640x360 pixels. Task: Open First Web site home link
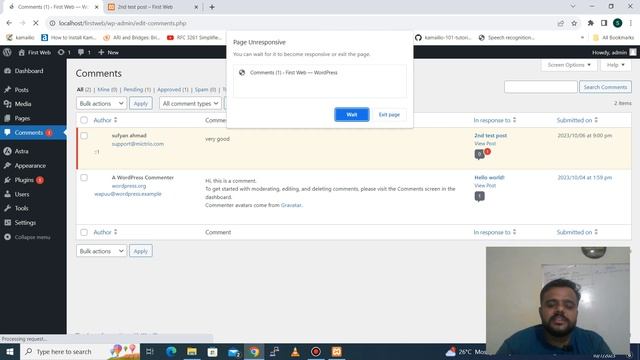[35, 52]
